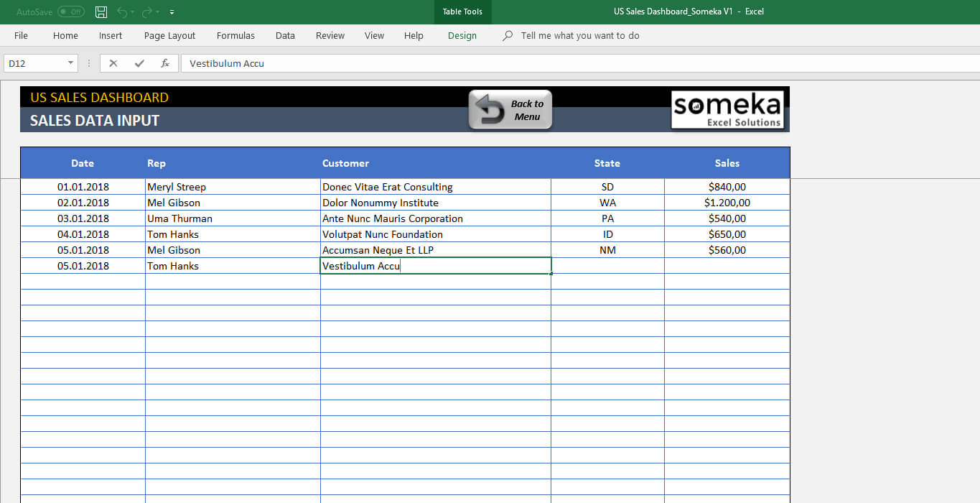Toggle the AutoSave switch
Screen dimensions: 980x503
pyautogui.click(x=70, y=12)
